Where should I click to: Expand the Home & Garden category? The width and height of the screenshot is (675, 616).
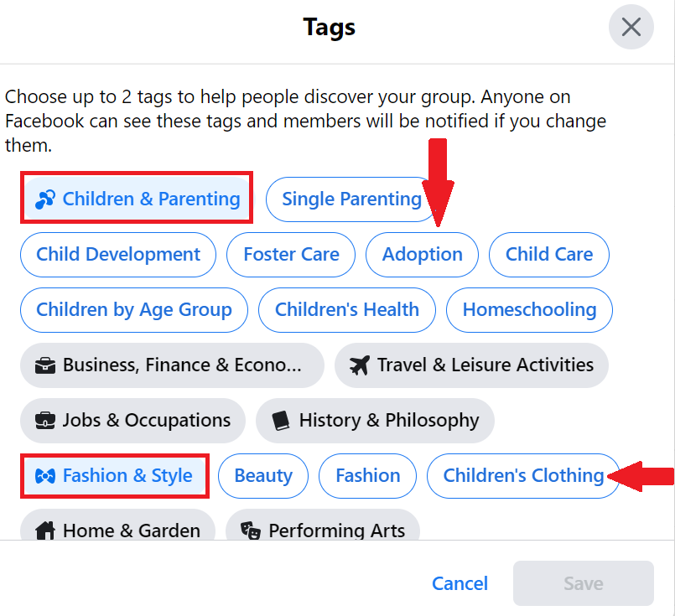coord(117,531)
